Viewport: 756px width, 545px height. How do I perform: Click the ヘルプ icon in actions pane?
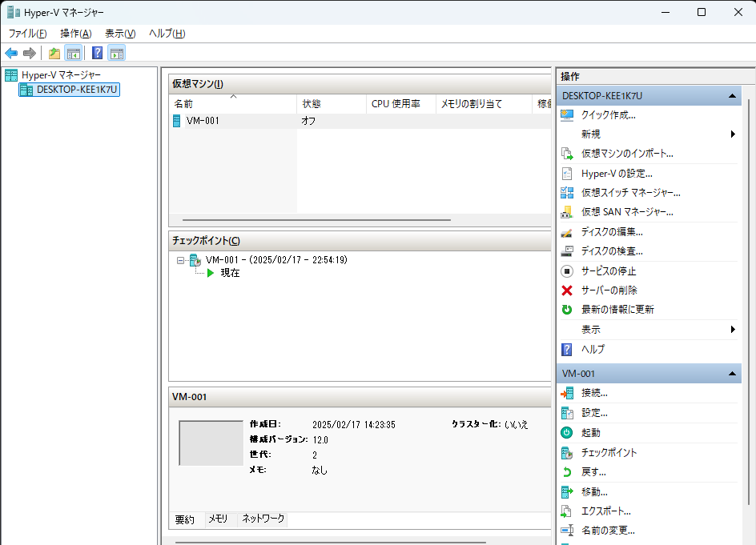click(x=567, y=350)
